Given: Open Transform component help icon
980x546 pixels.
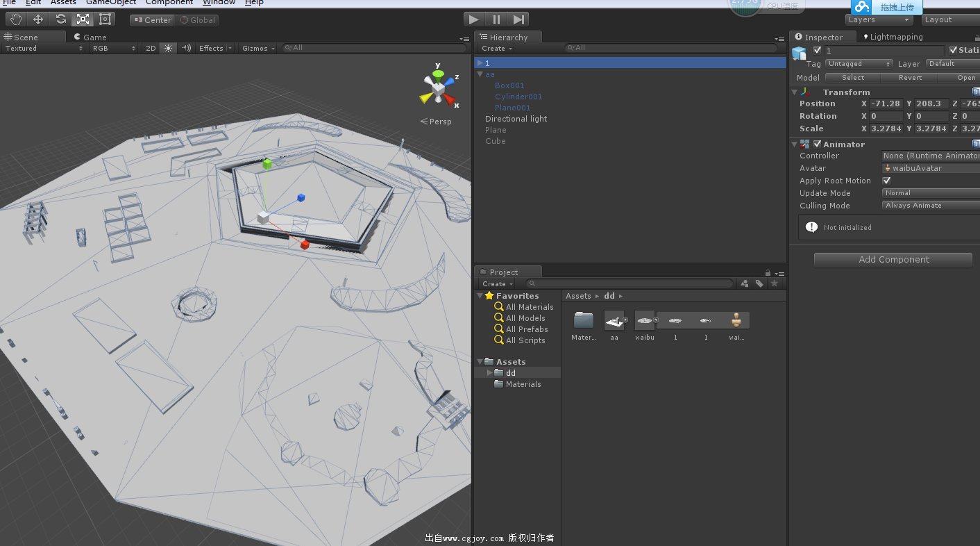Looking at the screenshot, I should click(x=976, y=92).
